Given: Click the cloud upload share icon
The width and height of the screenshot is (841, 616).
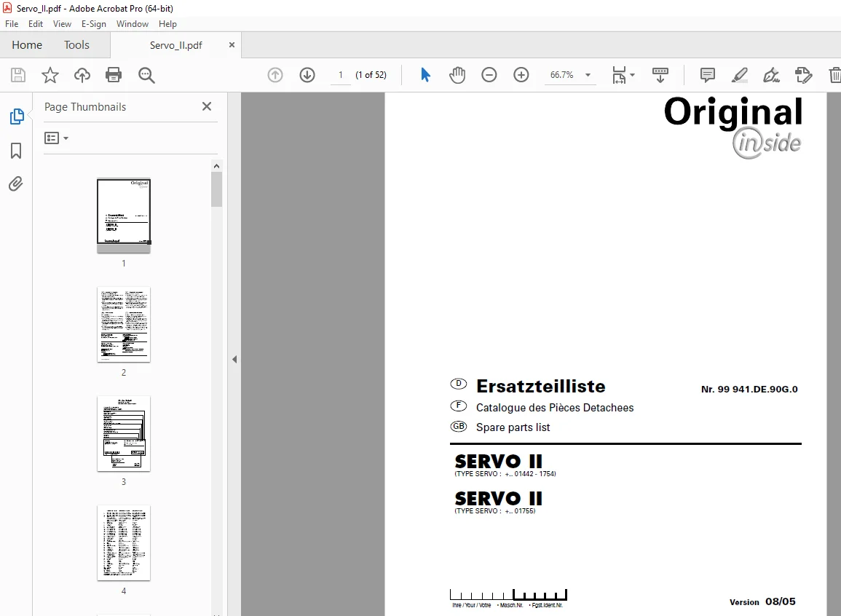Looking at the screenshot, I should (x=82, y=75).
